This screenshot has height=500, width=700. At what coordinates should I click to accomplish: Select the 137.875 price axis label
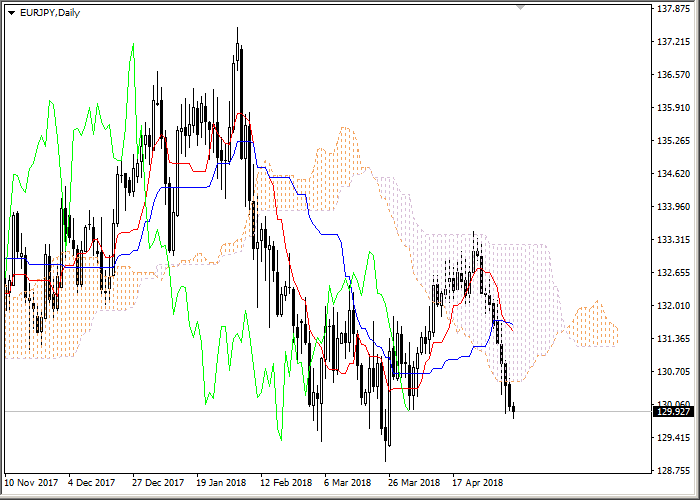(x=673, y=10)
